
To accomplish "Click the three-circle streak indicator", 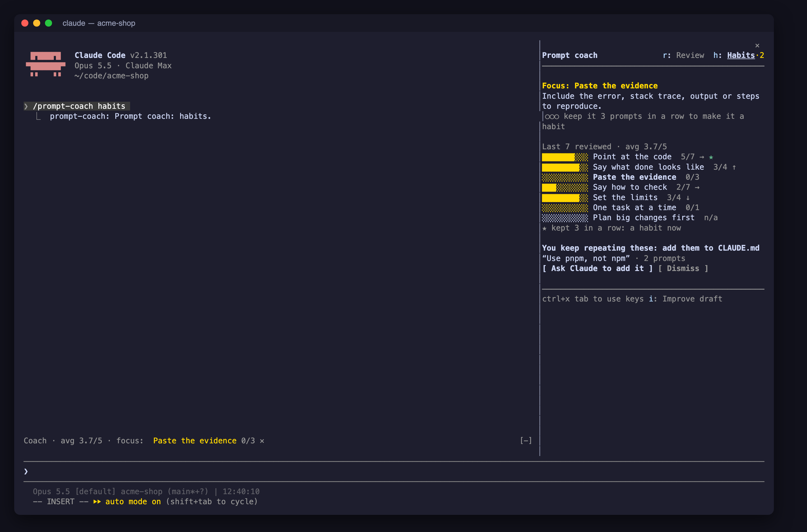I will click(552, 117).
